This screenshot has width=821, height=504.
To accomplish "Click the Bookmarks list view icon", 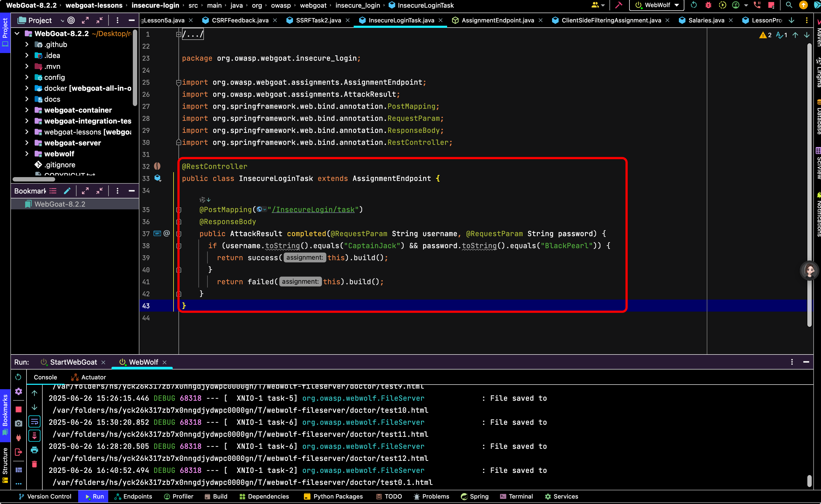I will pyautogui.click(x=53, y=191).
